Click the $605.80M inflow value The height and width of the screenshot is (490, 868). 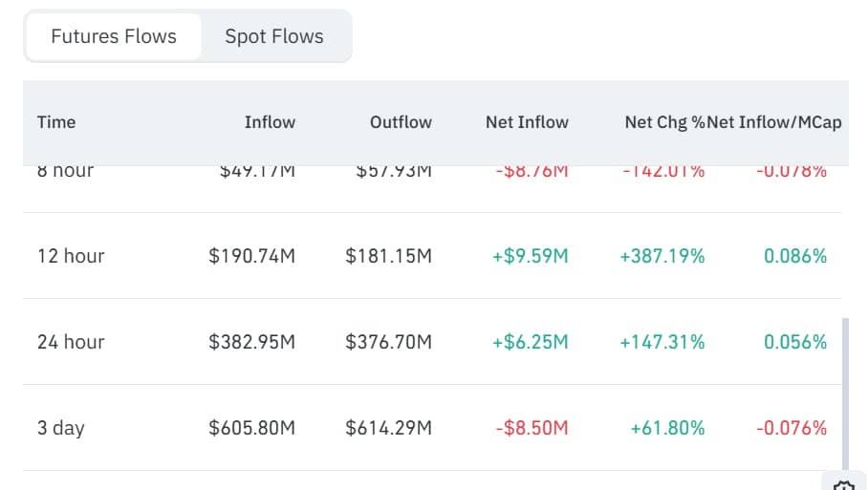point(251,428)
